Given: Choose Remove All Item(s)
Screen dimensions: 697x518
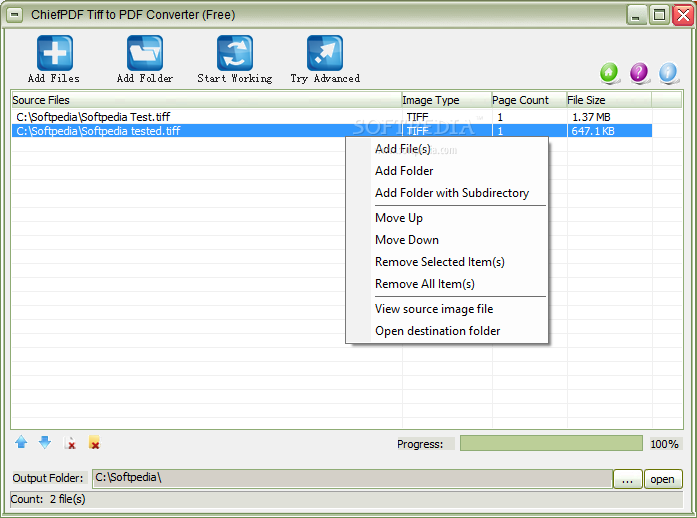Looking at the screenshot, I should [447, 284].
